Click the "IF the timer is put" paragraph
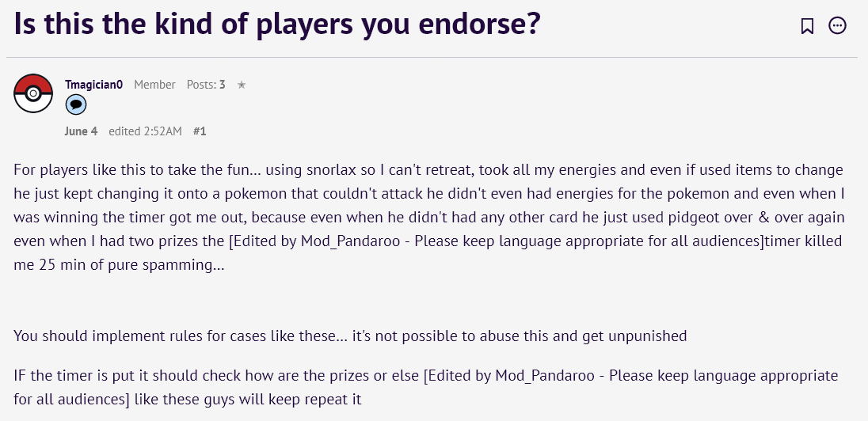 (426, 387)
